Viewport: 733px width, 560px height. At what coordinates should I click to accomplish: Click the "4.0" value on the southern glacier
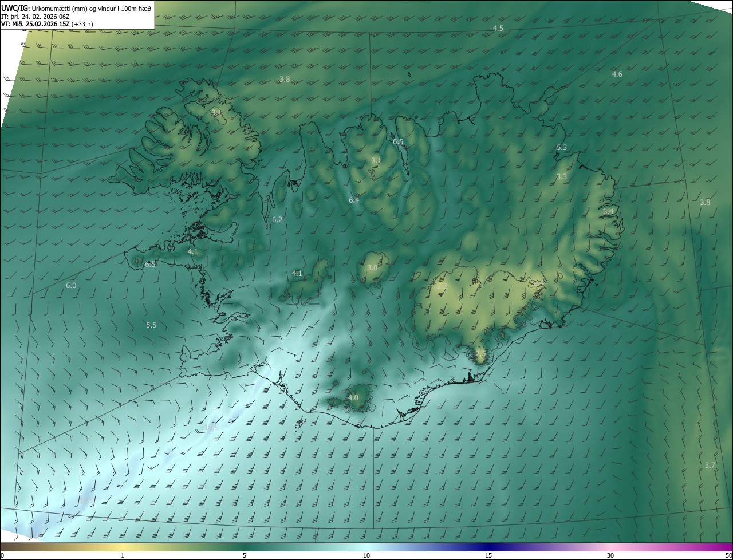[x=353, y=397]
